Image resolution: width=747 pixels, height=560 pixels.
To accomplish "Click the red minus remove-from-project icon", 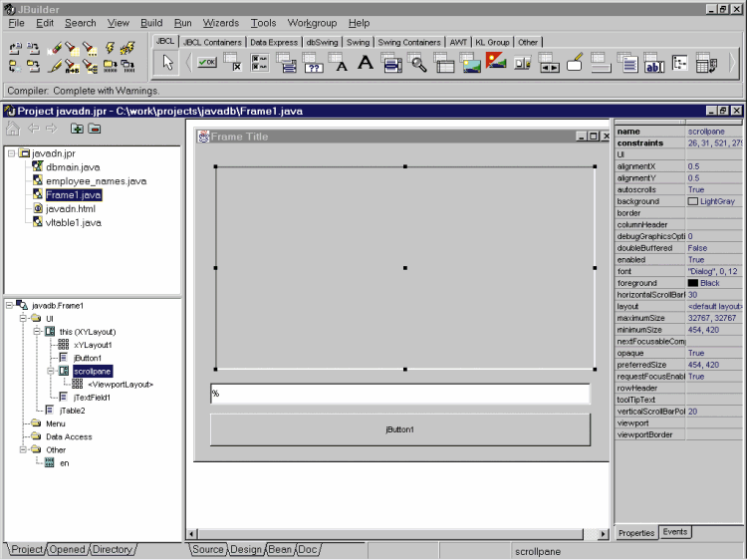I will tap(94, 129).
